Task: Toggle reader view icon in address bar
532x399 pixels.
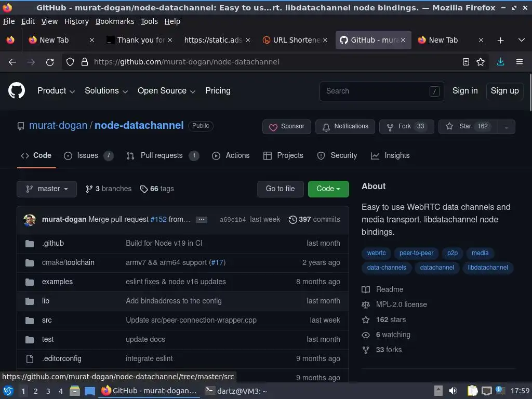Action: pos(466,62)
